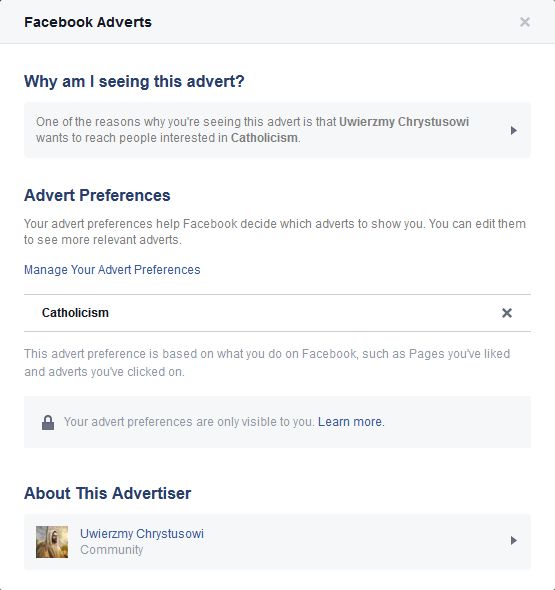
Task: Expand the advertiser row arrow
Action: tap(514, 540)
